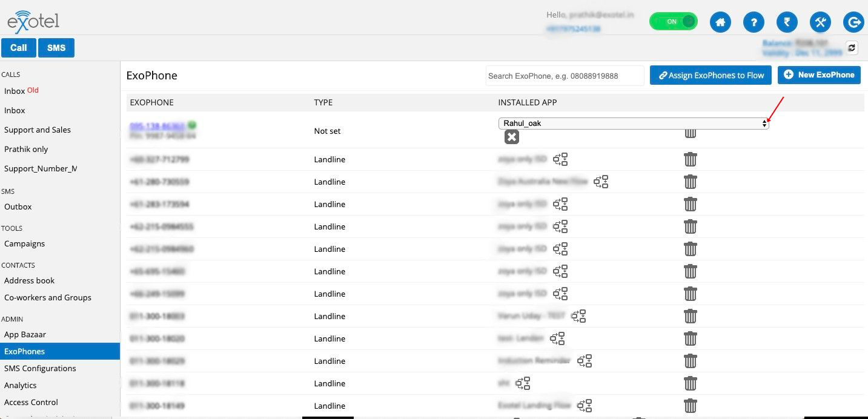Viewport: 868px width, 419px height.
Task: Click the flow icon in the +60-327-712799 row
Action: [x=560, y=159]
